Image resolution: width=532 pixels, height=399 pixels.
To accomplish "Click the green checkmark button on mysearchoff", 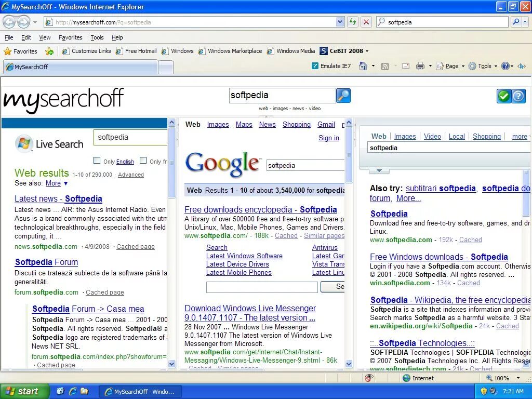I will point(504,96).
